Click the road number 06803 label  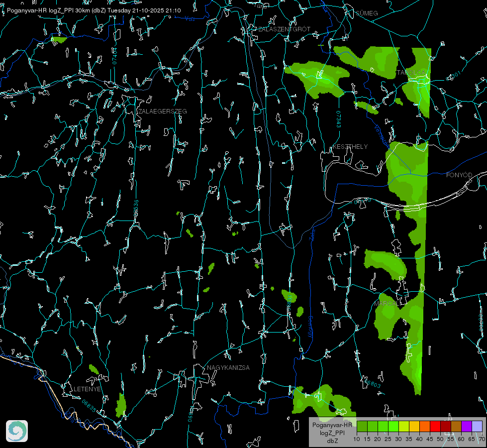pyautogui.click(x=372, y=383)
